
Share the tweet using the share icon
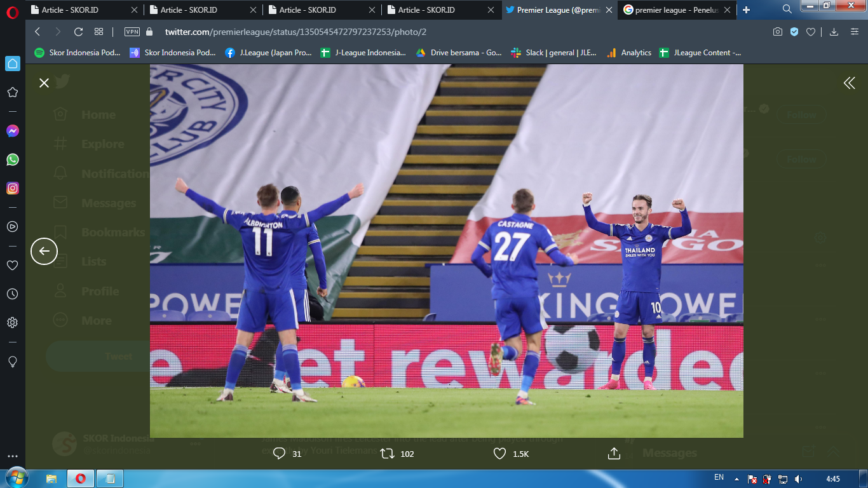[614, 453]
